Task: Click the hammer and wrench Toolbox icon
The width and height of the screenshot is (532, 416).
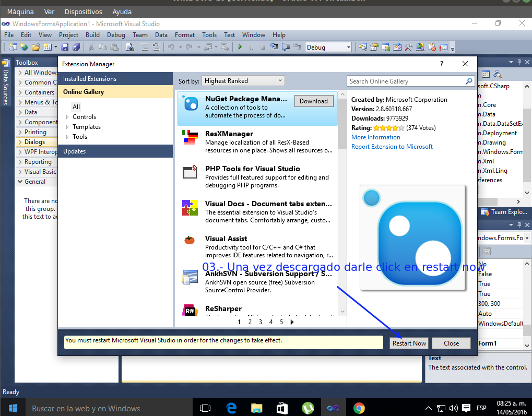Action: [x=408, y=47]
